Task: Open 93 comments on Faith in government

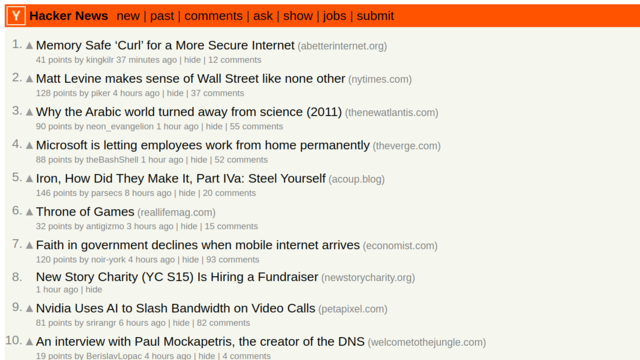Action: [x=233, y=260]
